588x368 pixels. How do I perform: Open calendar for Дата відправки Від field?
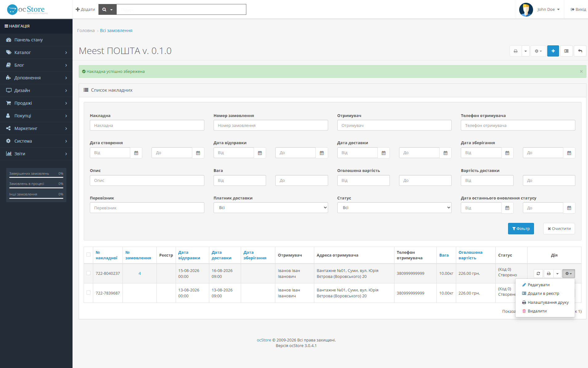pos(260,153)
